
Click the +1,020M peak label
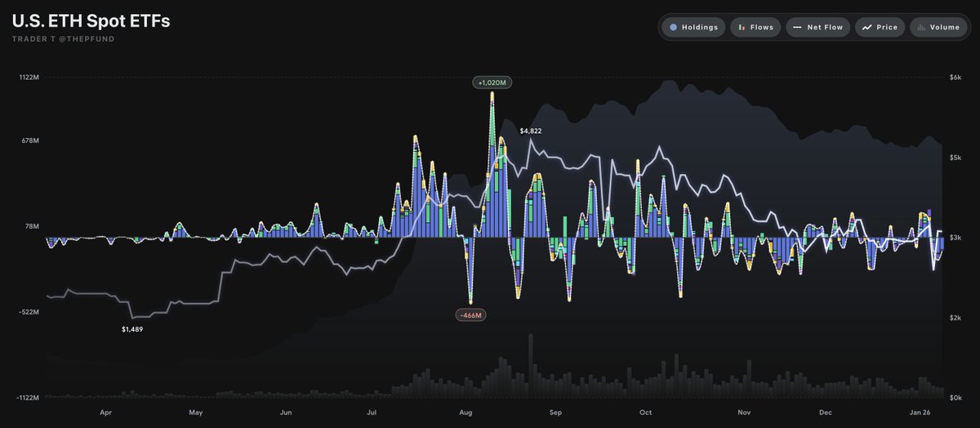pyautogui.click(x=492, y=82)
